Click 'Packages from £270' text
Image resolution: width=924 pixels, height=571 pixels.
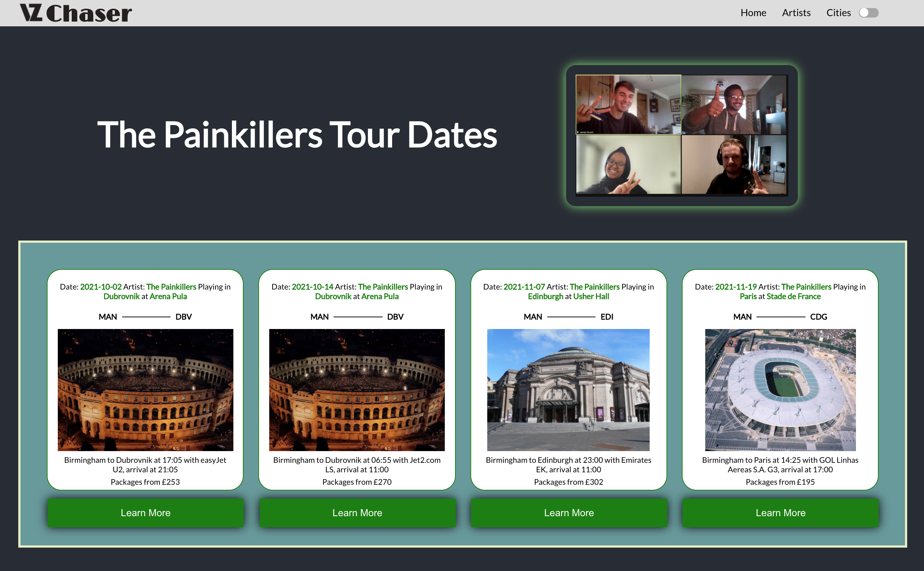coord(357,482)
